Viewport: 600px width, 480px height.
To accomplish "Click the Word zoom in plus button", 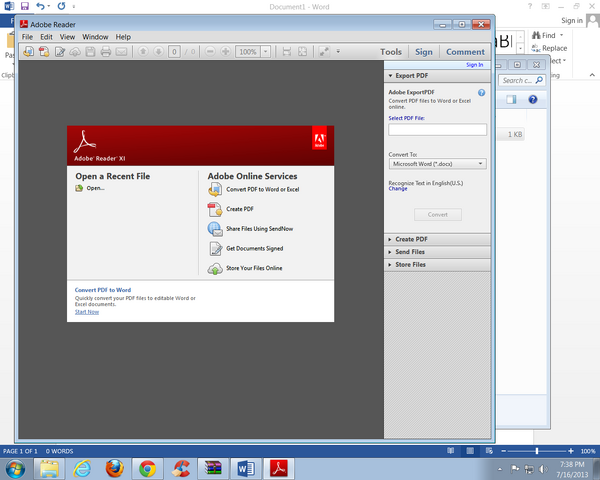I will [571, 451].
